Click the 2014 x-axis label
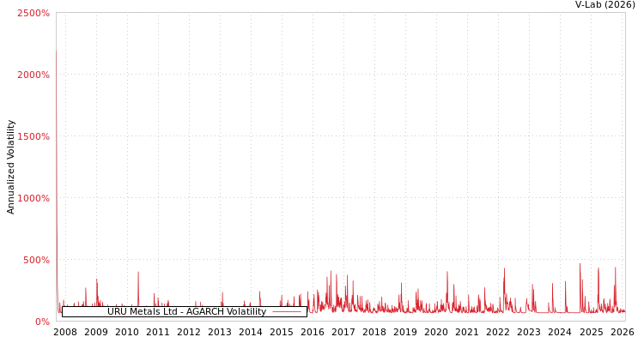The image size is (644, 343). click(x=251, y=332)
